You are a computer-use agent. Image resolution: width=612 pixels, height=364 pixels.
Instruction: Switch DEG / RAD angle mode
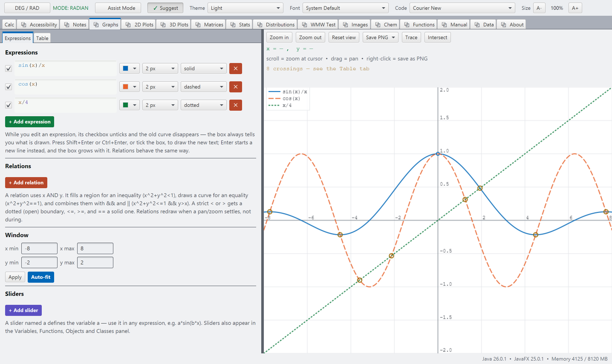click(x=27, y=8)
